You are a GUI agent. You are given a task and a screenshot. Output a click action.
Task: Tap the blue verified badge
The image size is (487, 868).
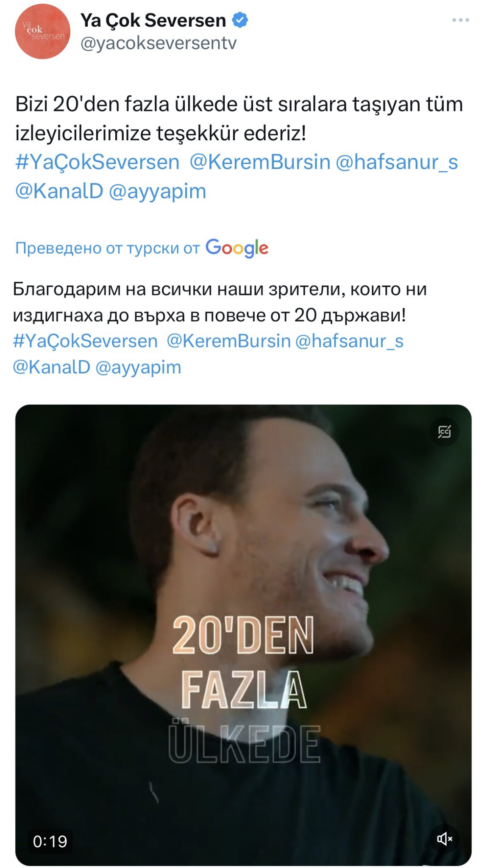tap(240, 20)
